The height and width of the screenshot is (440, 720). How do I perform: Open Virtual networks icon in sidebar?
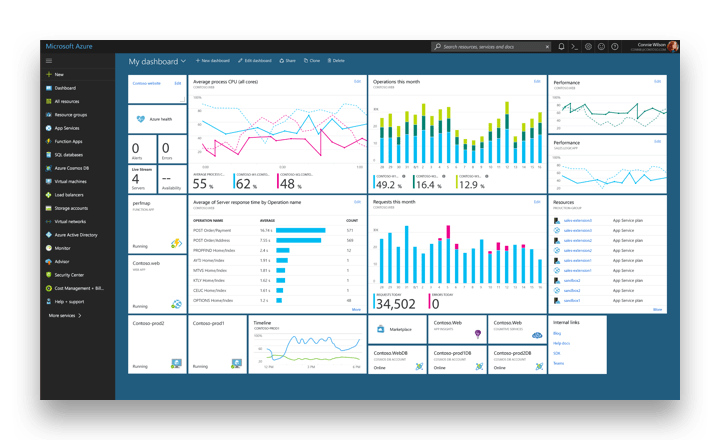coord(49,221)
